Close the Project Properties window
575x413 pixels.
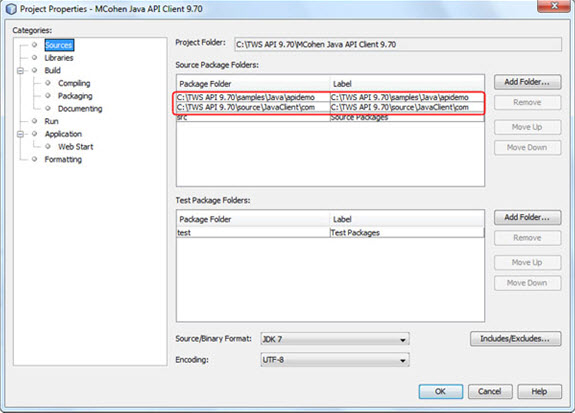coord(554,6)
